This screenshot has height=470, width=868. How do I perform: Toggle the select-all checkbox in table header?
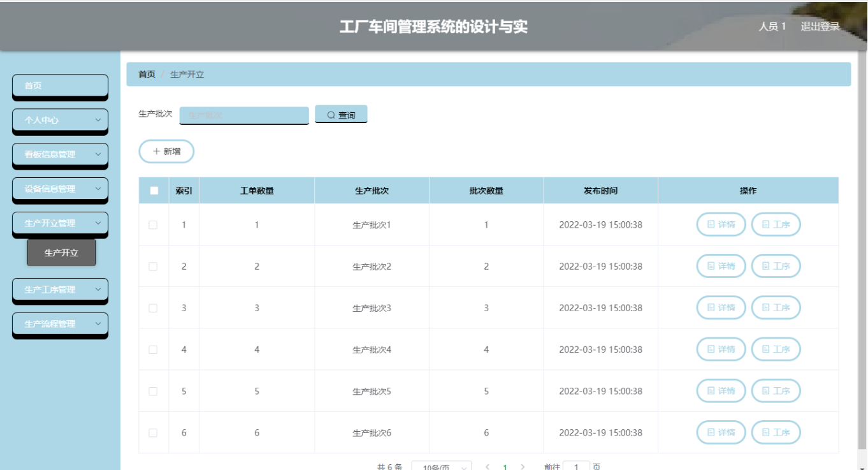[x=154, y=190]
